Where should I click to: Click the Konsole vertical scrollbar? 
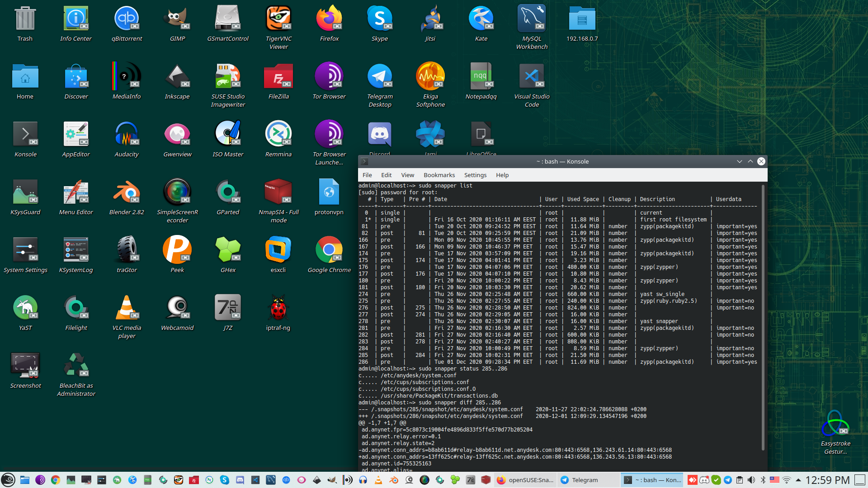tap(763, 316)
